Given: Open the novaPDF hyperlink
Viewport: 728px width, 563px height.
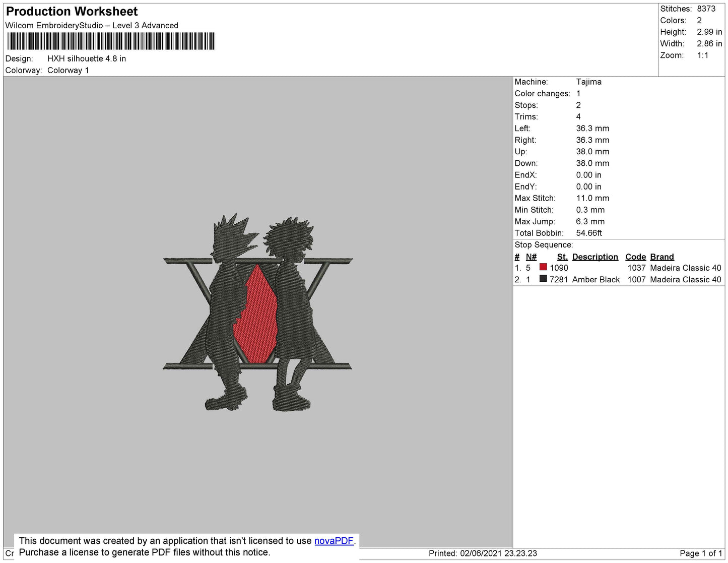Looking at the screenshot, I should (334, 541).
